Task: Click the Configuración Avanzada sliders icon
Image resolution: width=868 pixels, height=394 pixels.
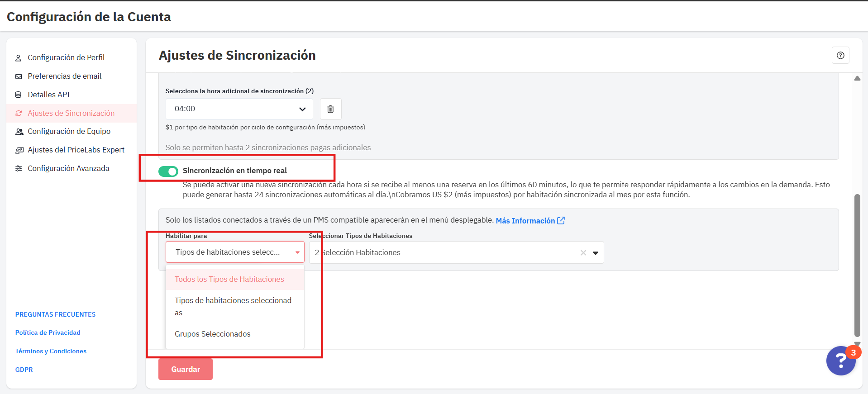Action: (x=19, y=169)
